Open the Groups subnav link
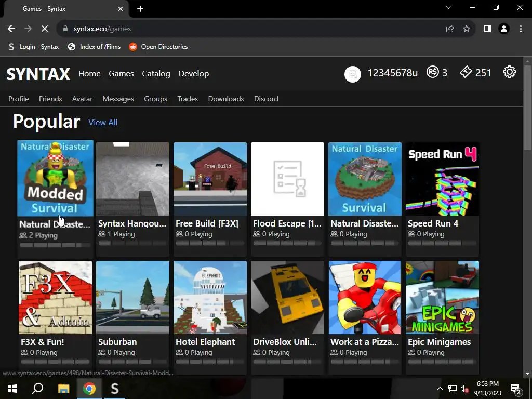 (x=155, y=99)
